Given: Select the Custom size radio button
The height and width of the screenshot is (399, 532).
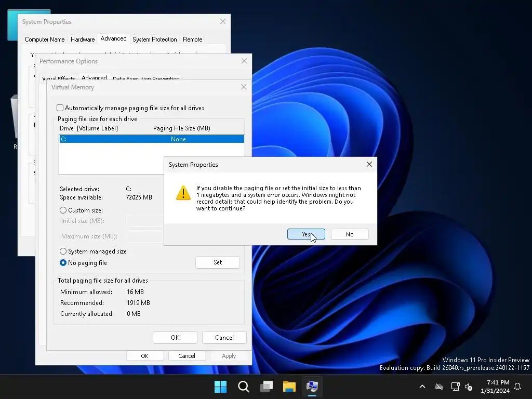Looking at the screenshot, I should [63, 210].
